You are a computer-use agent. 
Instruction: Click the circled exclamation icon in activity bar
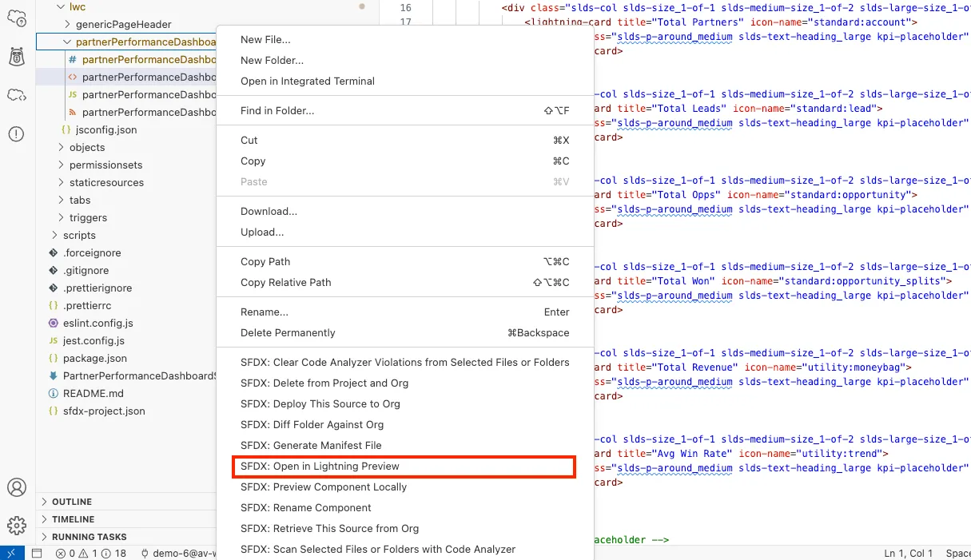point(17,134)
